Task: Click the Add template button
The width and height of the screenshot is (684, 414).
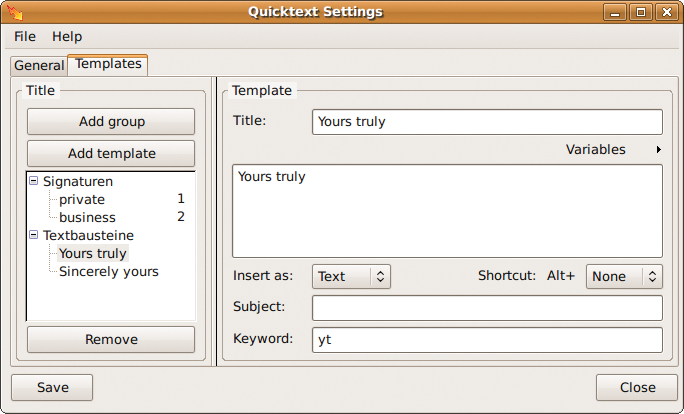Action: 111,154
